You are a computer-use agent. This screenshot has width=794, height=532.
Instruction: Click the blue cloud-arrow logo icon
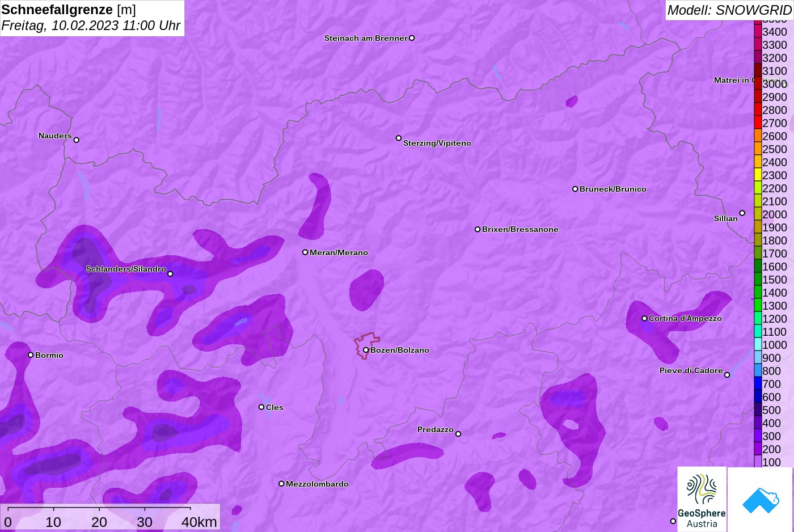pos(761,500)
